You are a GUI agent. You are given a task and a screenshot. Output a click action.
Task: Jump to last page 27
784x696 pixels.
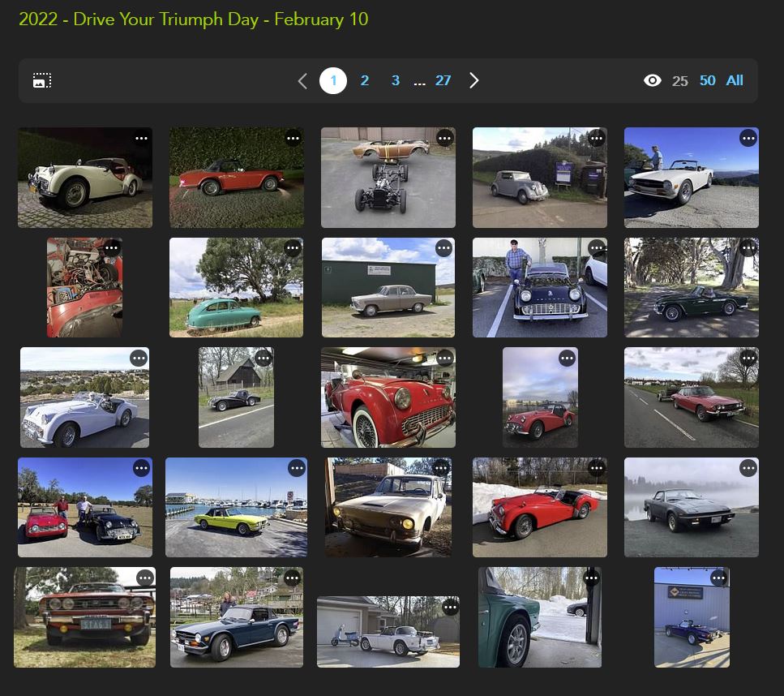click(x=443, y=80)
